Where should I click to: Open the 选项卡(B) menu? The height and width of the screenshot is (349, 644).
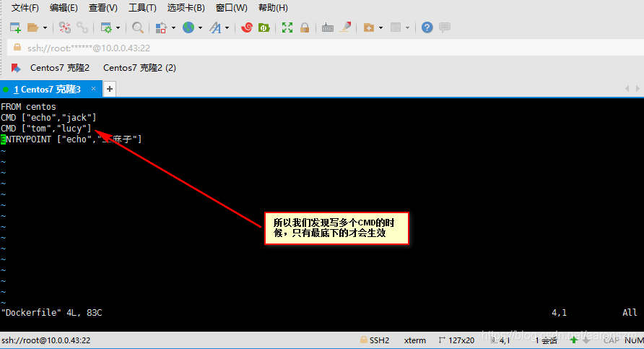click(186, 8)
